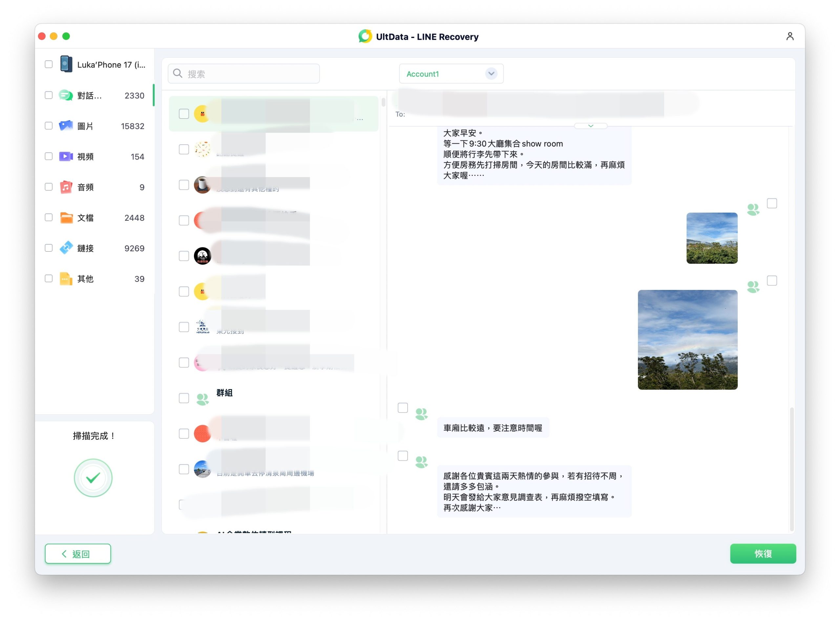Open the user account profile icon
The height and width of the screenshot is (621, 840).
[789, 36]
